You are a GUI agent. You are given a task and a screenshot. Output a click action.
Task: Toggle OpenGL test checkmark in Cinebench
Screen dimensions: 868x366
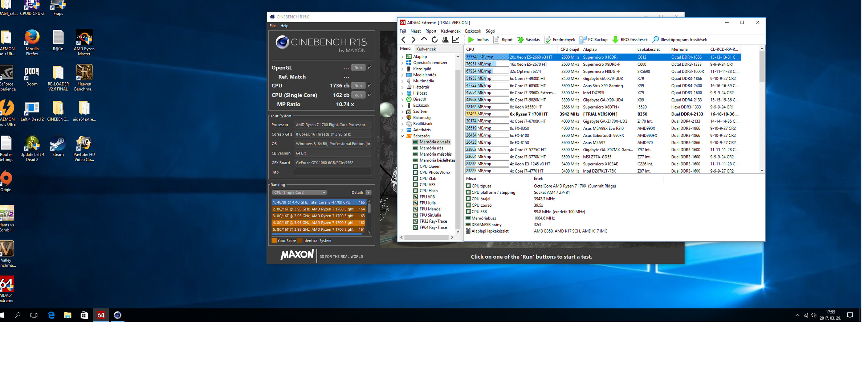coord(370,67)
